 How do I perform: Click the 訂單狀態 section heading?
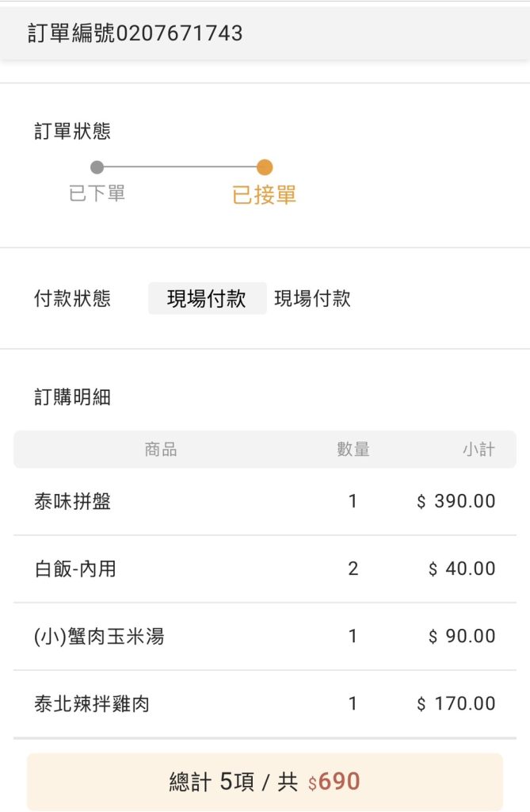click(x=72, y=132)
